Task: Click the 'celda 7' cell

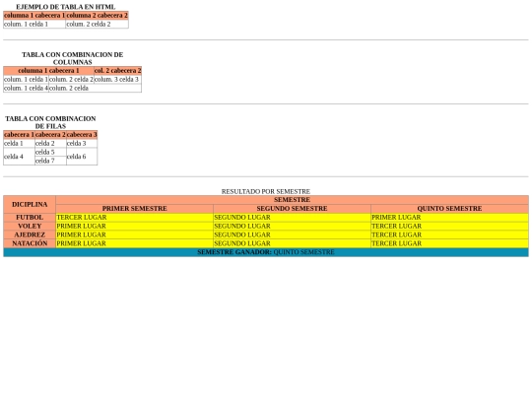Action: pos(50,162)
